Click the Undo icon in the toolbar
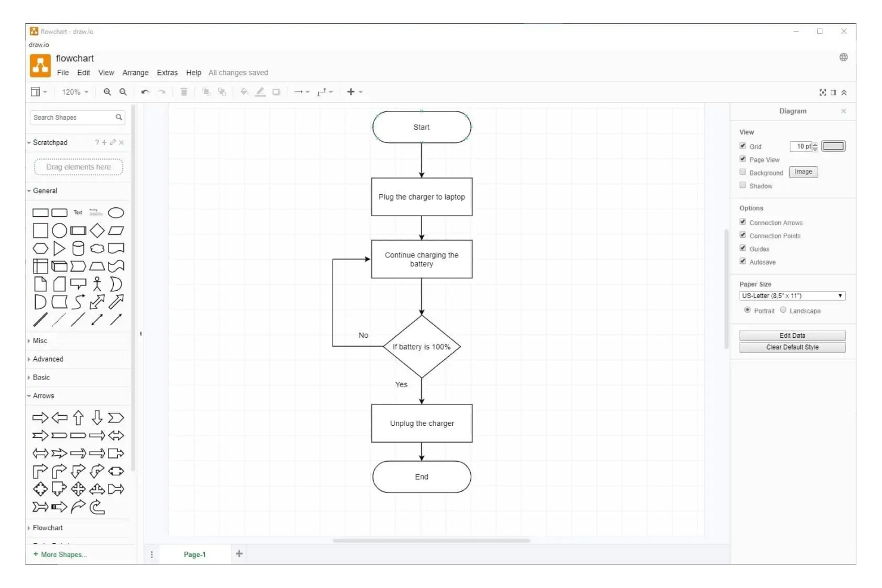The image size is (882, 588). tap(145, 92)
